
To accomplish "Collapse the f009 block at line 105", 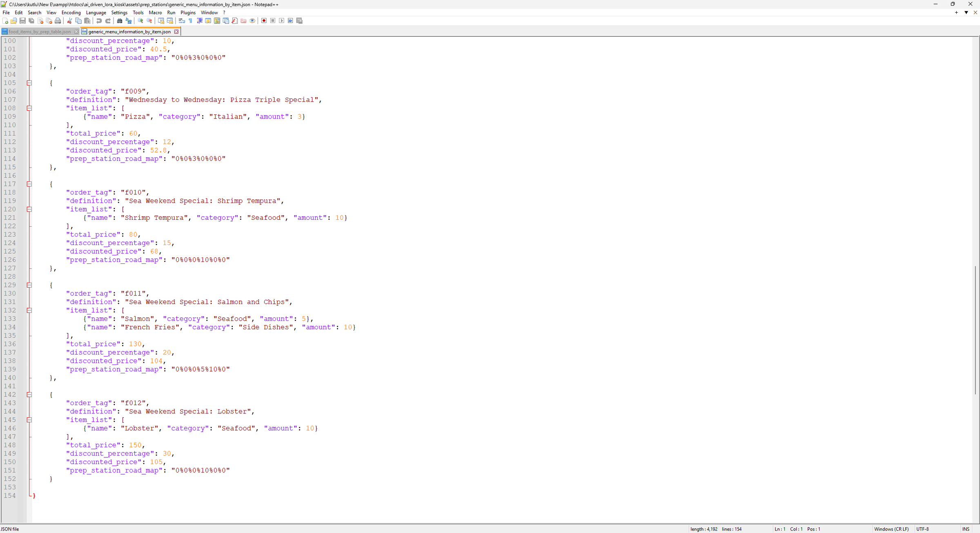I will [29, 83].
